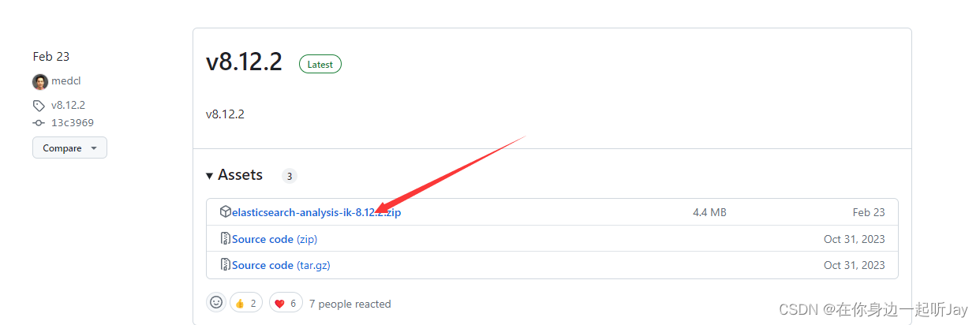Download Source code (tar.gz)
Viewport: 980px width, 325px height.
(x=281, y=265)
